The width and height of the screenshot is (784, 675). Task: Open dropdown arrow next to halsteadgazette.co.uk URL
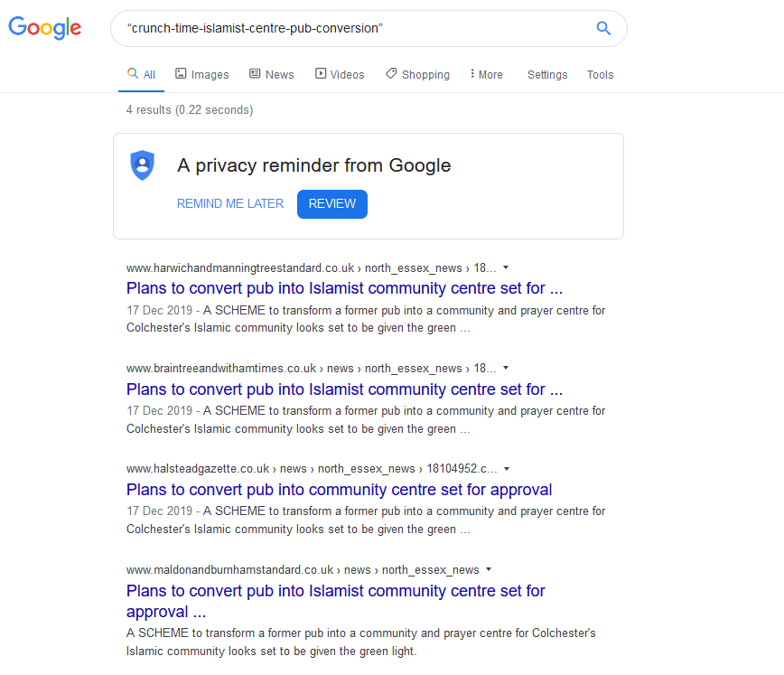pos(507,468)
